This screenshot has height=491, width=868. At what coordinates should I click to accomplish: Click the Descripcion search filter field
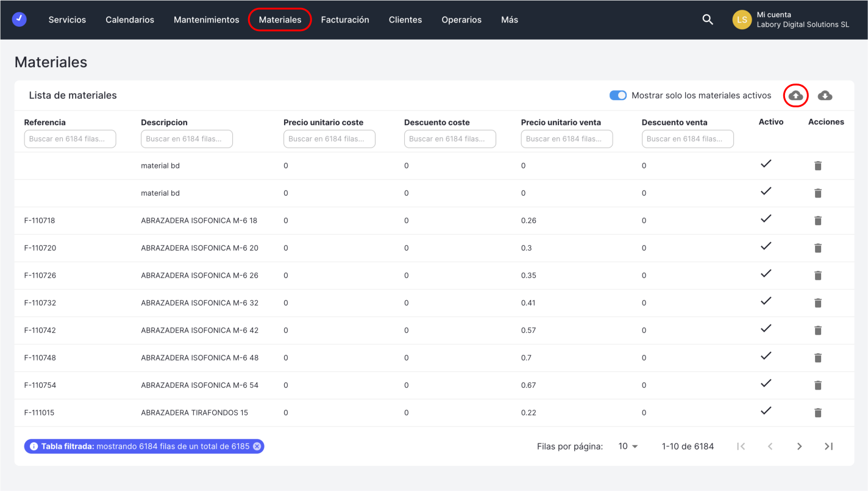(187, 139)
